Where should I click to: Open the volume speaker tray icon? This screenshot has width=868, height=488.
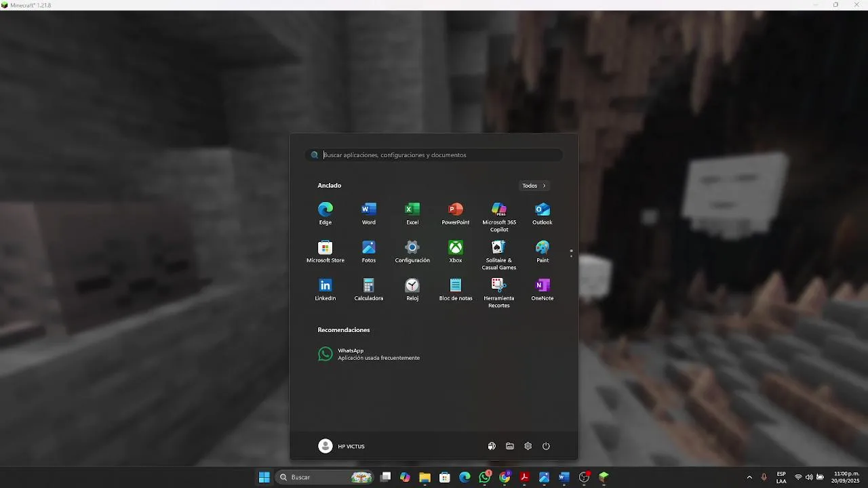[x=809, y=477]
